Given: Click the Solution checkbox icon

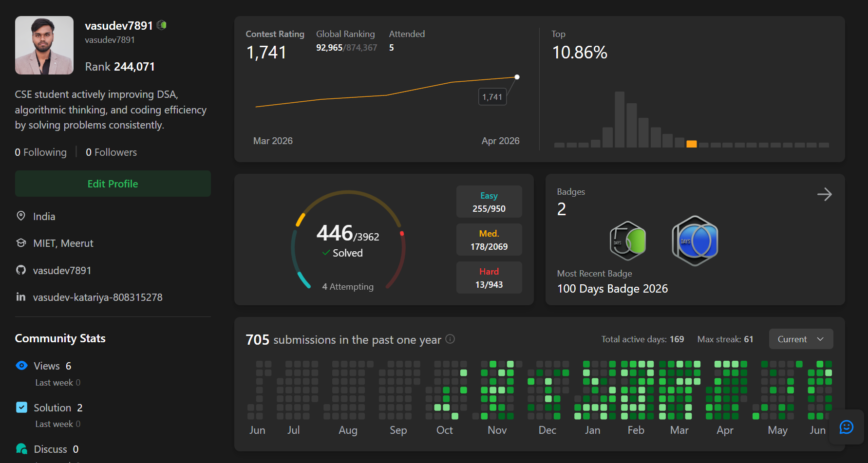Looking at the screenshot, I should click(21, 407).
